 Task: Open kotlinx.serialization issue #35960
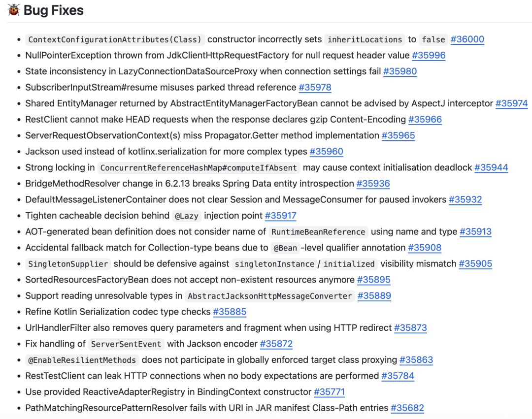pyautogui.click(x=326, y=151)
